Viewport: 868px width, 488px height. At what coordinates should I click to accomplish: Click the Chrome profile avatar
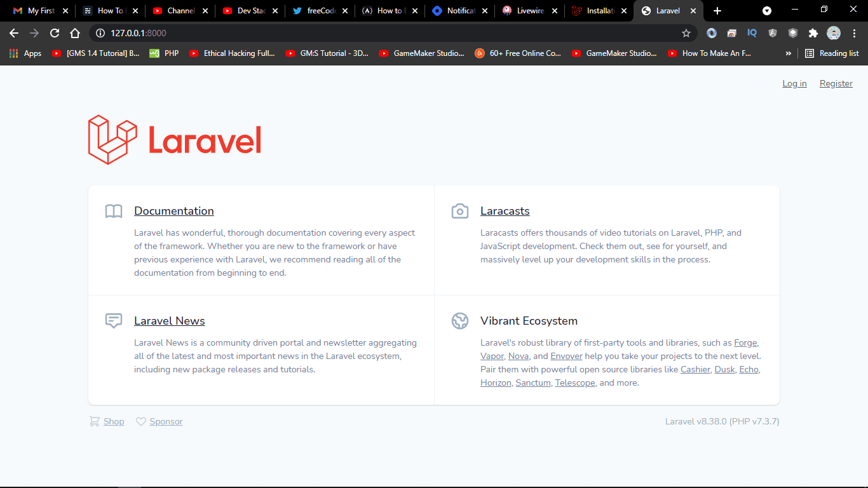tap(833, 33)
